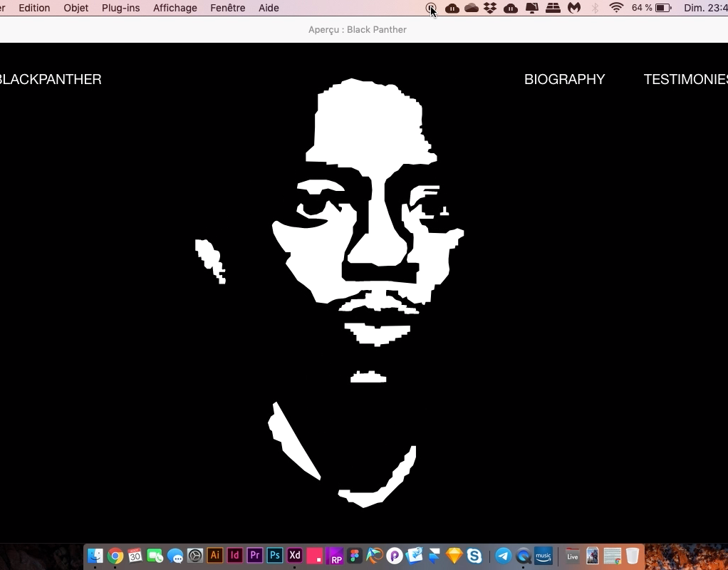Open the Aide menu
The image size is (728, 570).
269,8
